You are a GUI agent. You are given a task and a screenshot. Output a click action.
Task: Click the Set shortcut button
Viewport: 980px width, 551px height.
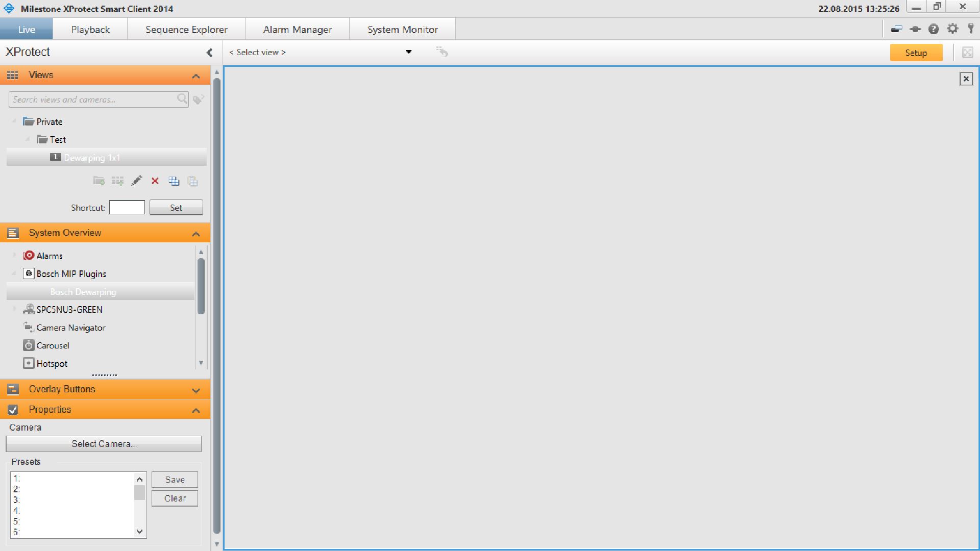(x=176, y=208)
